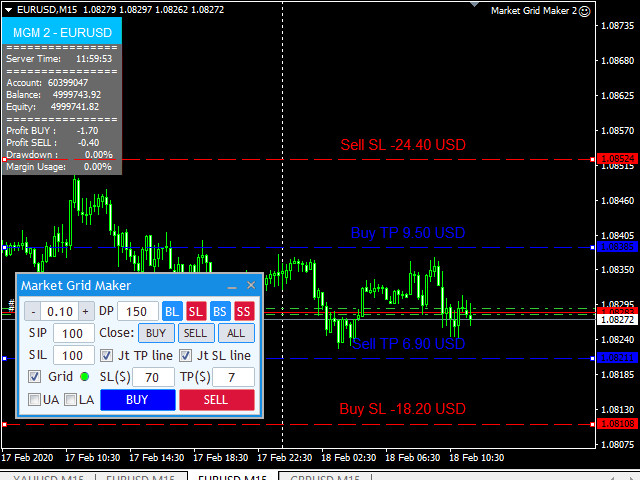The width and height of the screenshot is (640, 480).
Task: Select the active EURUSD,M15 chart tab
Action: click(x=233, y=476)
